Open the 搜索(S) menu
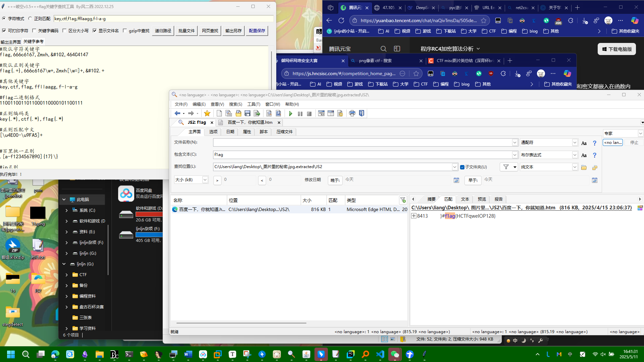 (236, 104)
